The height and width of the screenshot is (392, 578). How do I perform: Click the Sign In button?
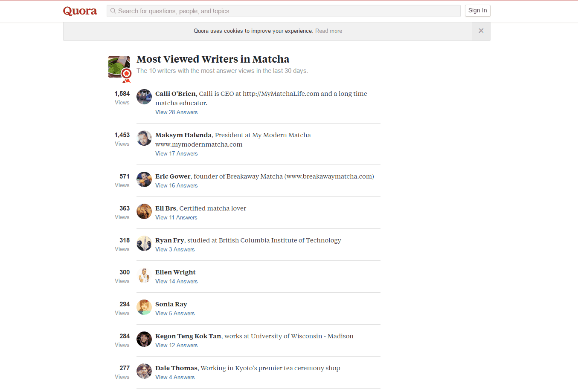coord(478,11)
